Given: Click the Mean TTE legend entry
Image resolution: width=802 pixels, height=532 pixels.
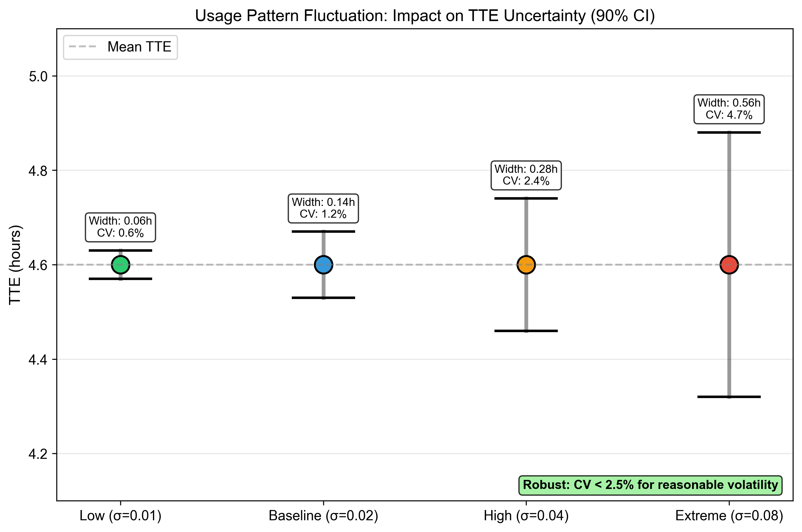Looking at the screenshot, I should tap(120, 47).
